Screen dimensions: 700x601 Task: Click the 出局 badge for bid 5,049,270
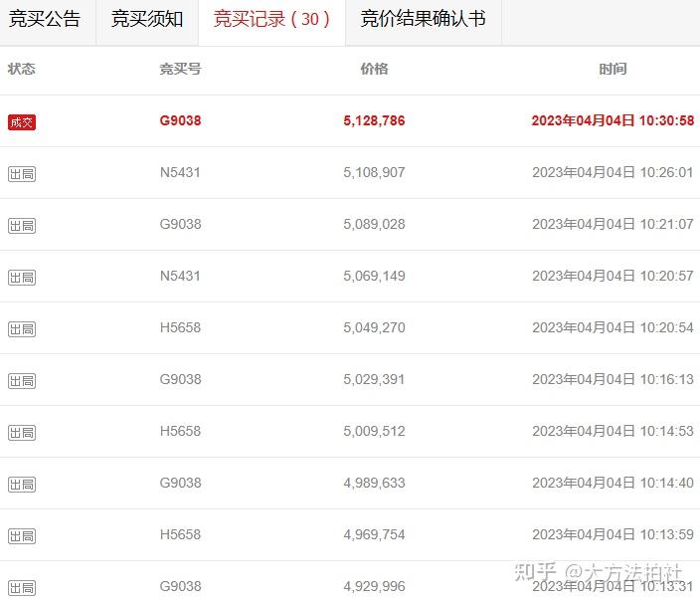click(x=22, y=329)
